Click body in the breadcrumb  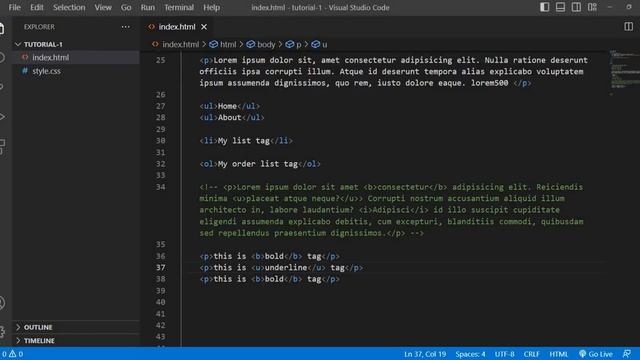tap(266, 44)
